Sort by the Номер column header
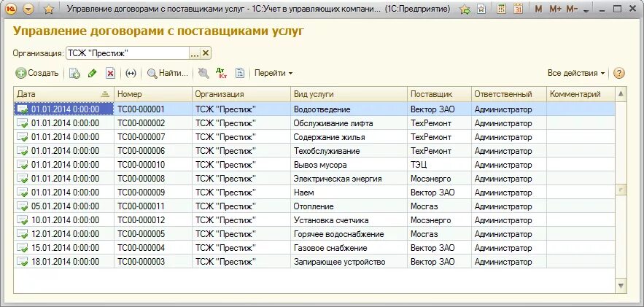The height and width of the screenshot is (307, 644). 152,94
